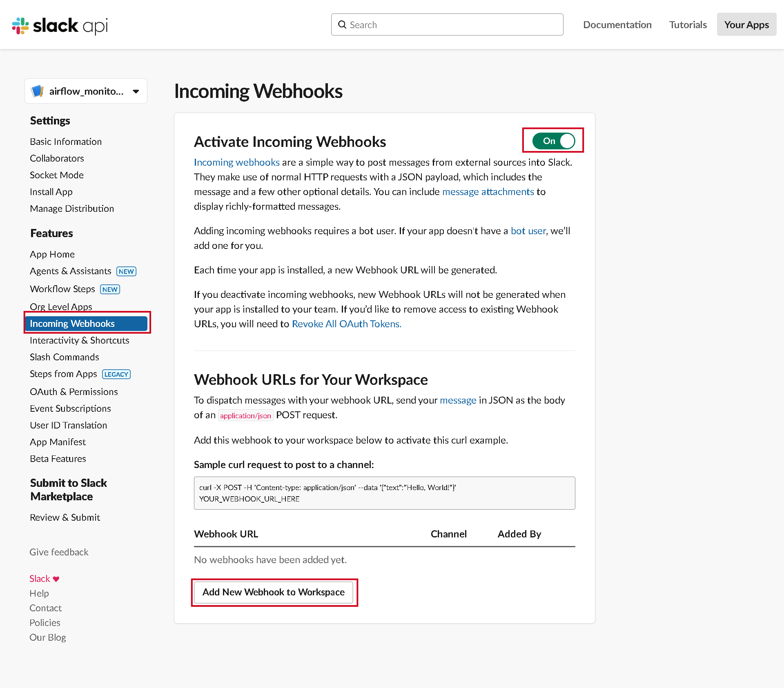Follow the message attachments link
Image resolution: width=784 pixels, height=688 pixels.
coord(488,191)
